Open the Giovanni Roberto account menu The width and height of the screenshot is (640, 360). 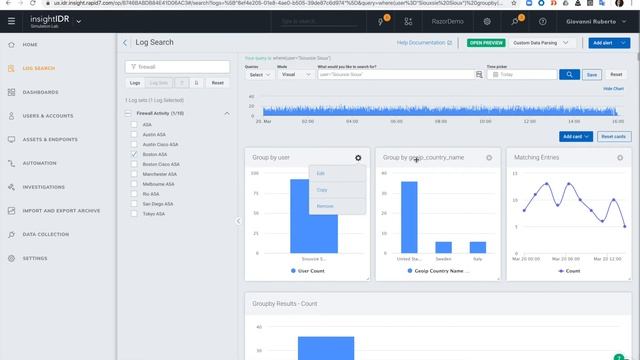[x=596, y=21]
